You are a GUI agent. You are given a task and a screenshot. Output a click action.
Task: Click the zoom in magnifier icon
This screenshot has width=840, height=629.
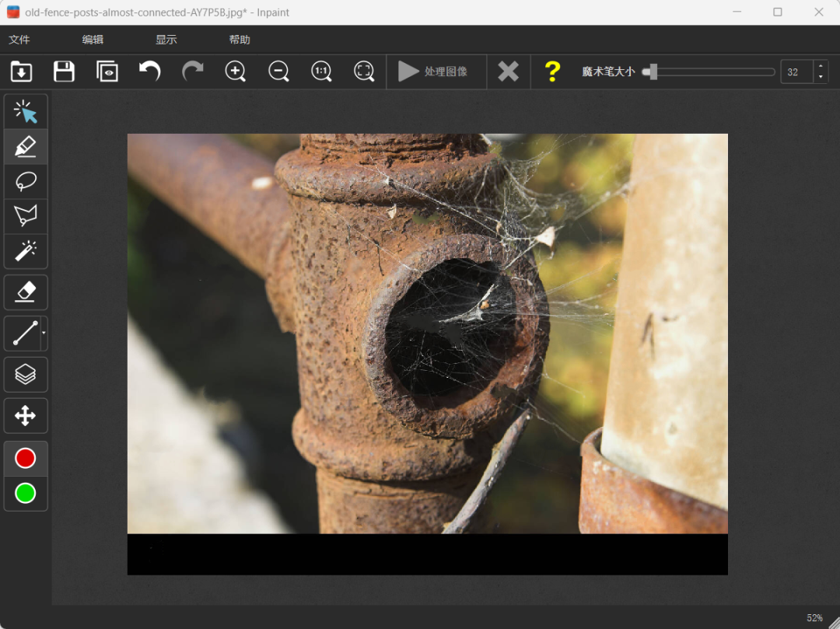point(235,72)
